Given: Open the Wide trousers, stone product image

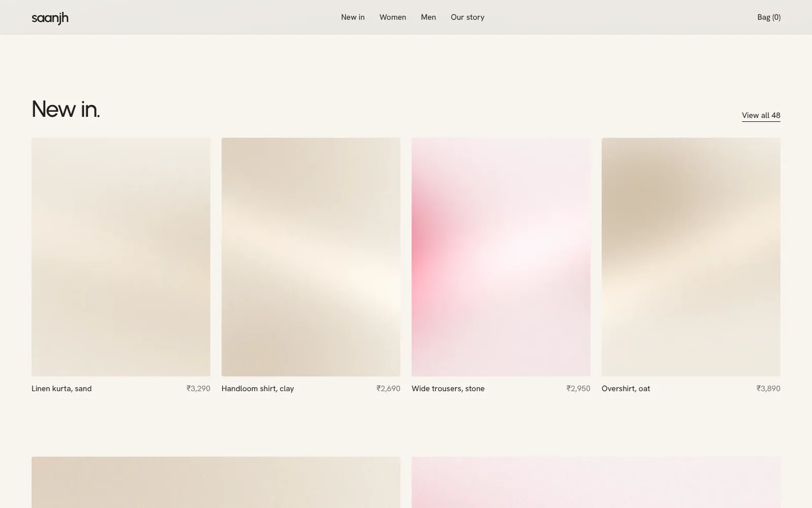Looking at the screenshot, I should pyautogui.click(x=501, y=257).
